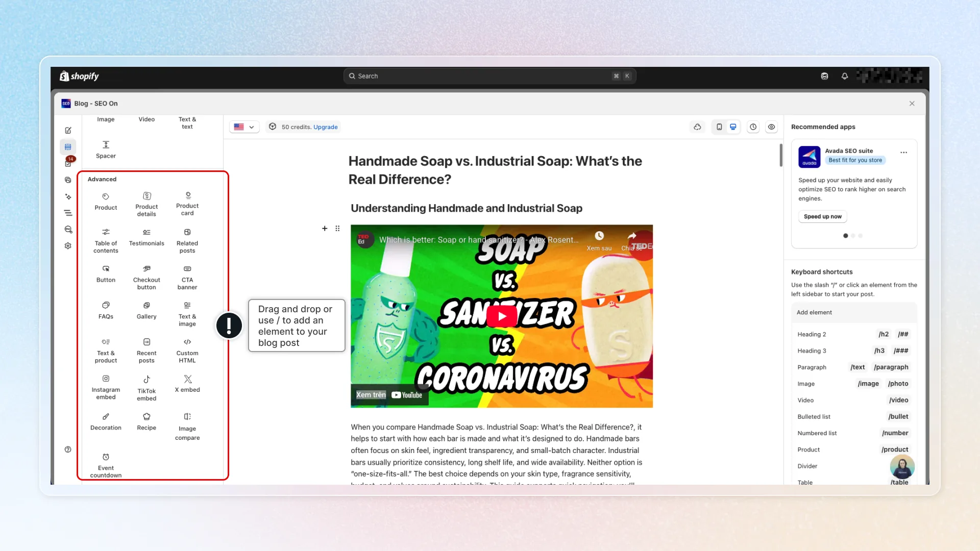The width and height of the screenshot is (980, 551).
Task: Select the FAQs element
Action: coord(106,310)
